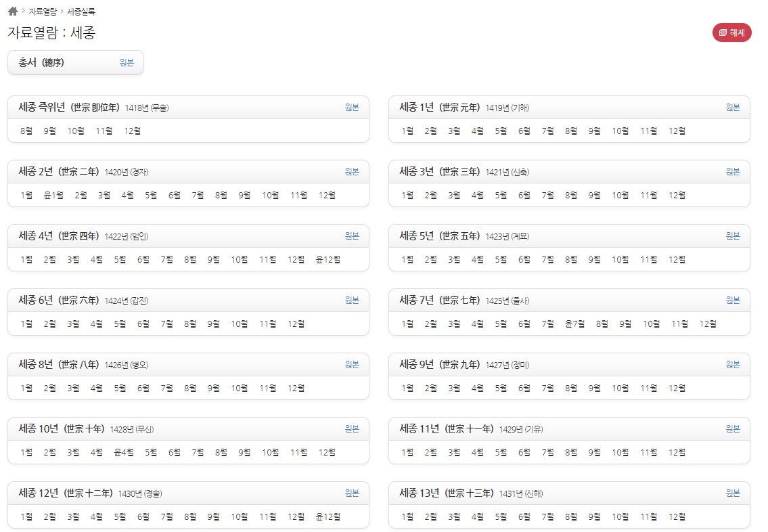Open 12월 of 세종 6년
Image resolution: width=768 pixels, height=532 pixels.
[297, 324]
